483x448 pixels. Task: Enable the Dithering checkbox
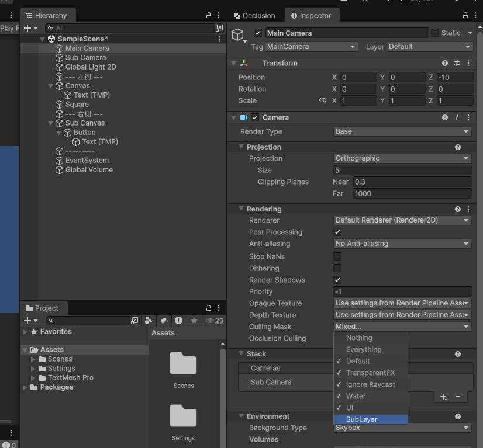coord(337,268)
